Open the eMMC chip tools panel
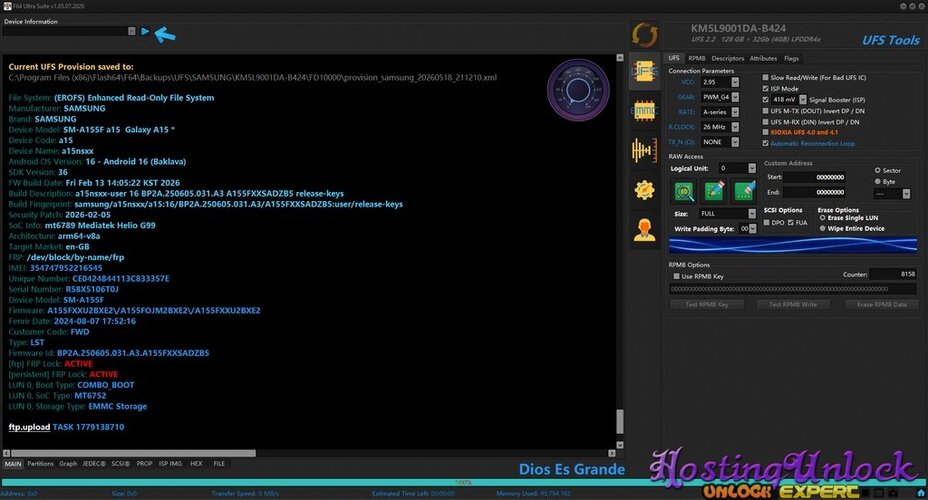Image resolution: width=928 pixels, height=500 pixels. tap(645, 111)
